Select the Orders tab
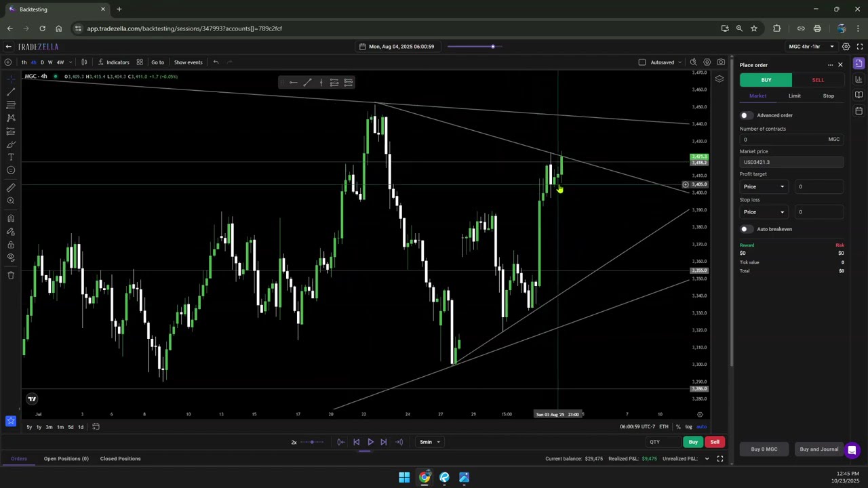 19,459
